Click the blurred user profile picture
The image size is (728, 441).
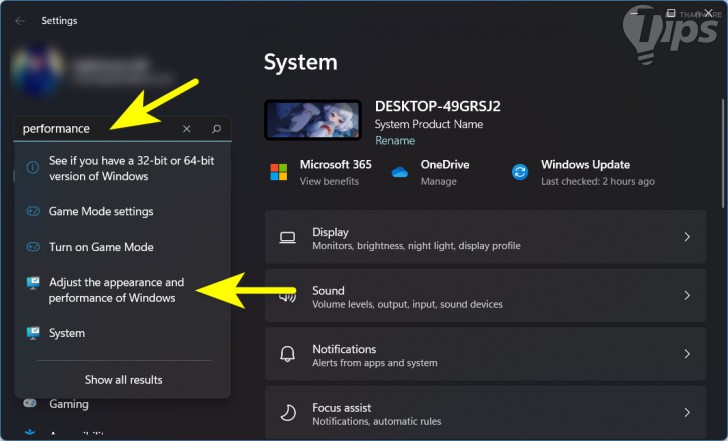point(37,70)
